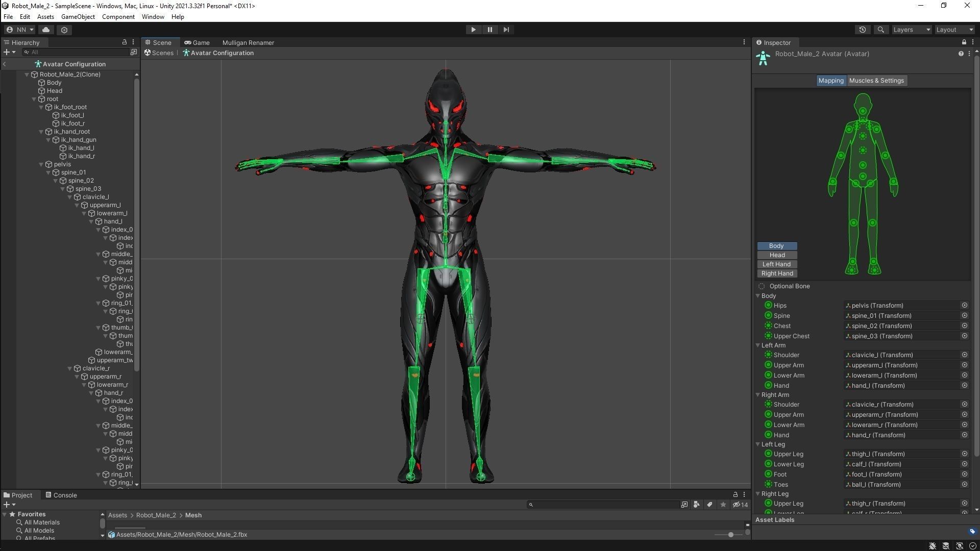This screenshot has height=551, width=980.
Task: Toggle the Inspector lock
Action: (x=964, y=42)
